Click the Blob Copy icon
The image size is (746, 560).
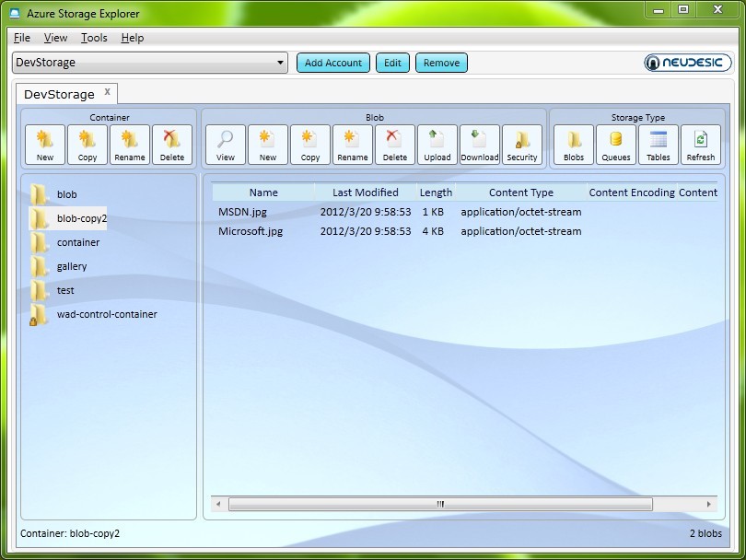click(x=310, y=145)
